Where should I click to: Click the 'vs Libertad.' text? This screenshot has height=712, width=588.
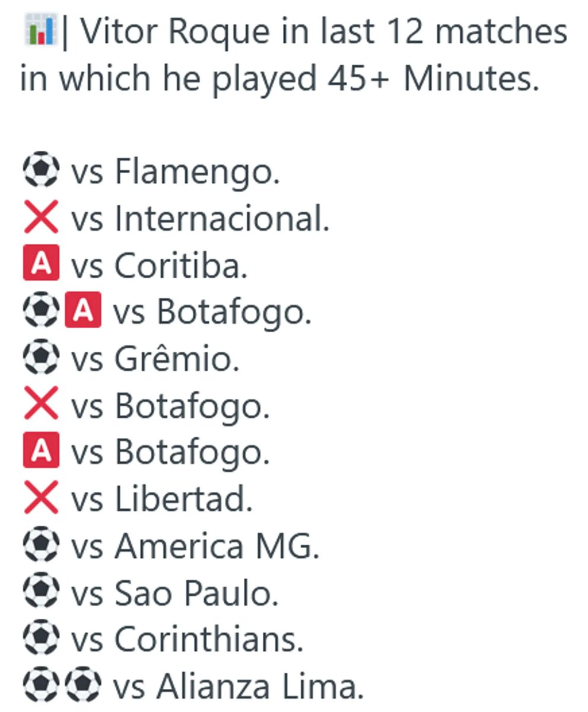[x=162, y=500]
